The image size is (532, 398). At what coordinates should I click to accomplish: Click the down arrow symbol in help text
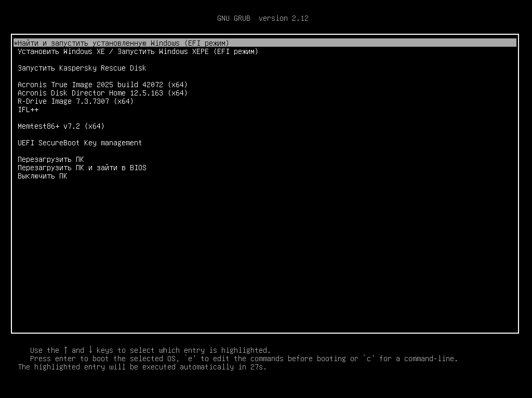pyautogui.click(x=90, y=350)
